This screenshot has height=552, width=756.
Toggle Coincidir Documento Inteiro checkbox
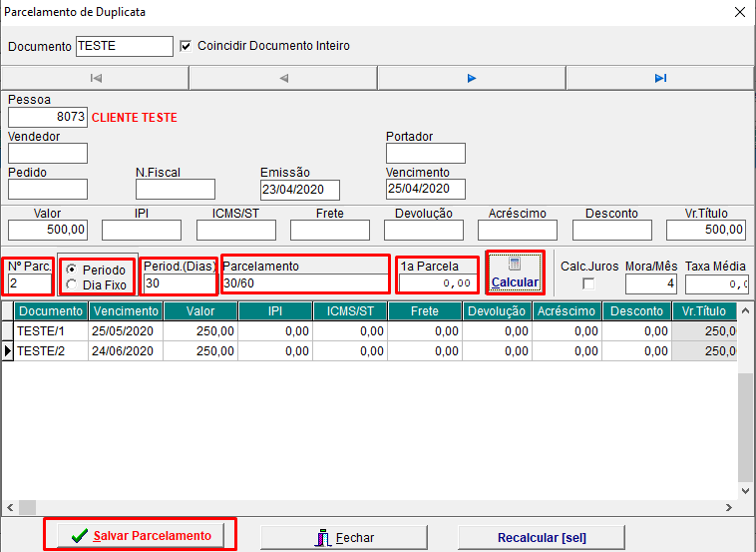tap(186, 46)
